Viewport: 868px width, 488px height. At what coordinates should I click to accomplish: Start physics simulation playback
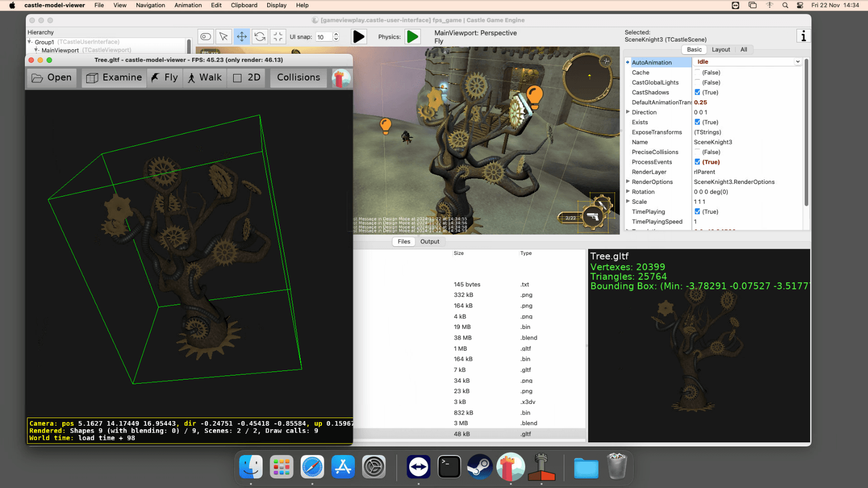coord(413,36)
